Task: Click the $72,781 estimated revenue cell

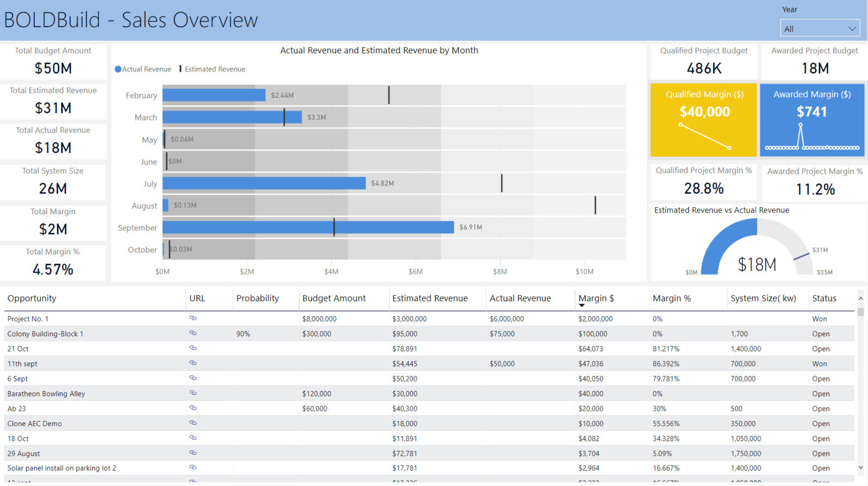Action: (x=405, y=453)
